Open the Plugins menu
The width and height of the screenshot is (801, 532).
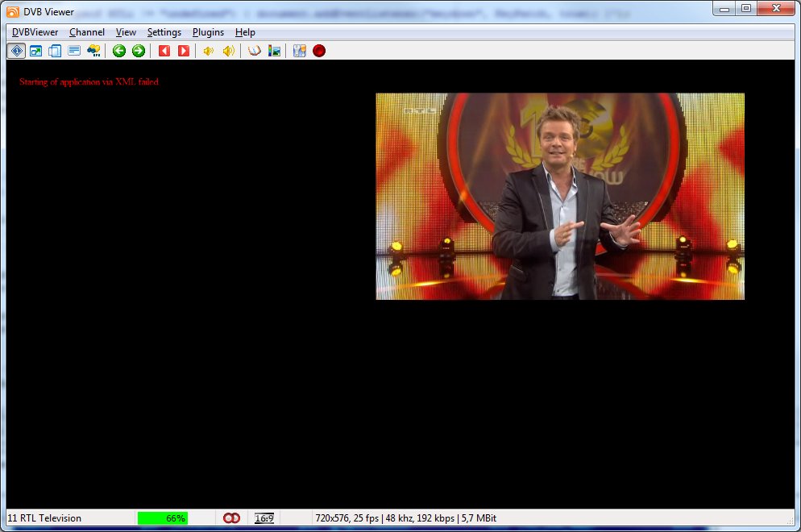pos(208,32)
